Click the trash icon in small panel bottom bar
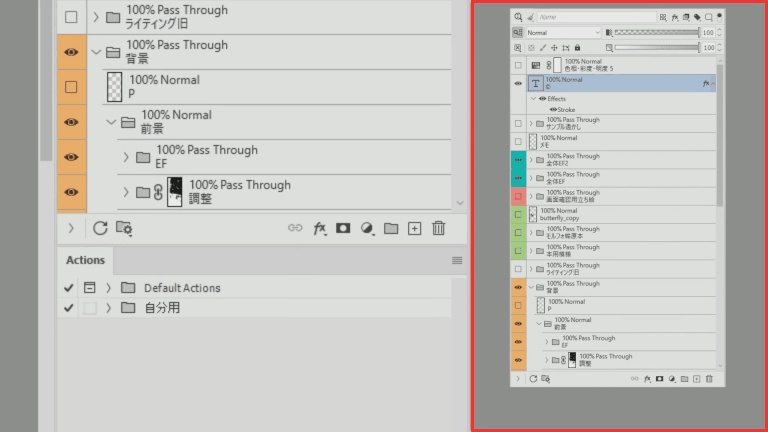 tap(709, 379)
